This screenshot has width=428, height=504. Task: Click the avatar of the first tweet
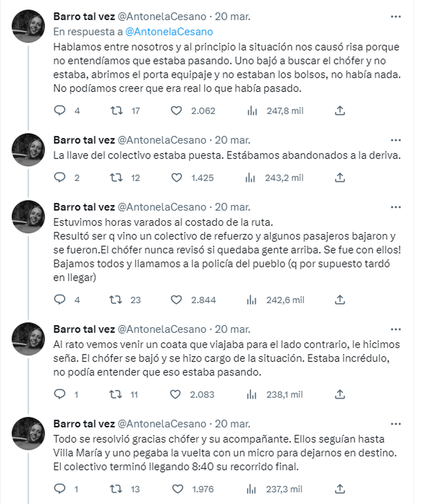29,26
